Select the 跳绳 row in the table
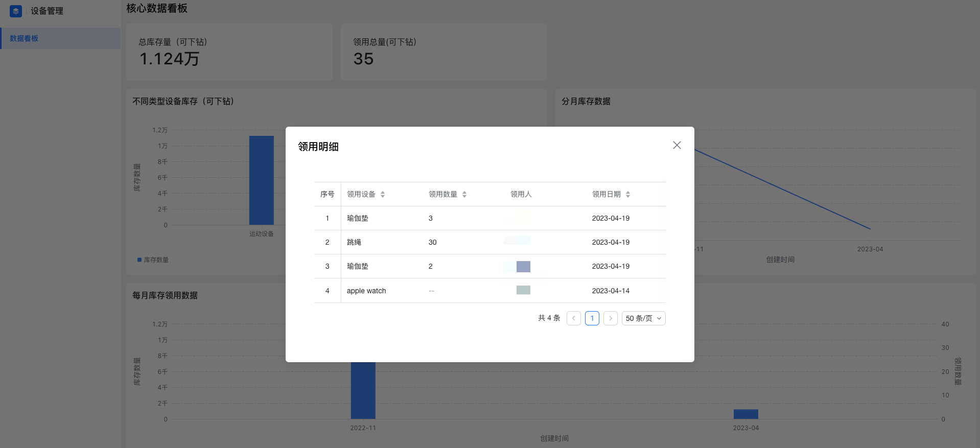Viewport: 980px width, 448px height. 490,242
